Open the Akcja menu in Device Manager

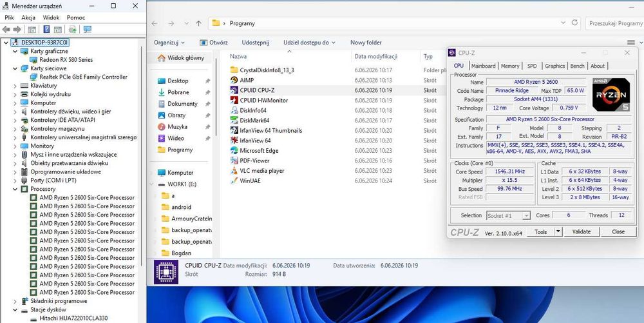[x=28, y=17]
